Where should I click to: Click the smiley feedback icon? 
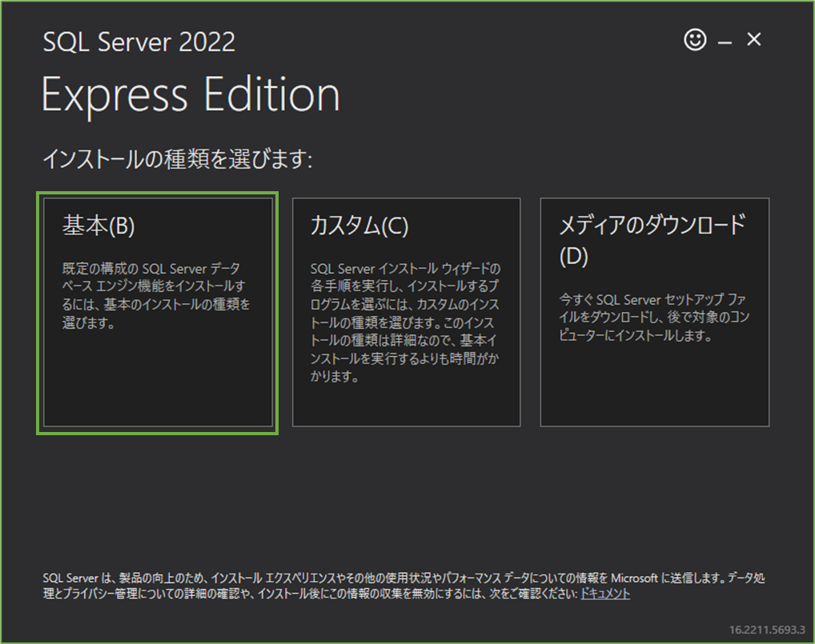click(x=695, y=39)
